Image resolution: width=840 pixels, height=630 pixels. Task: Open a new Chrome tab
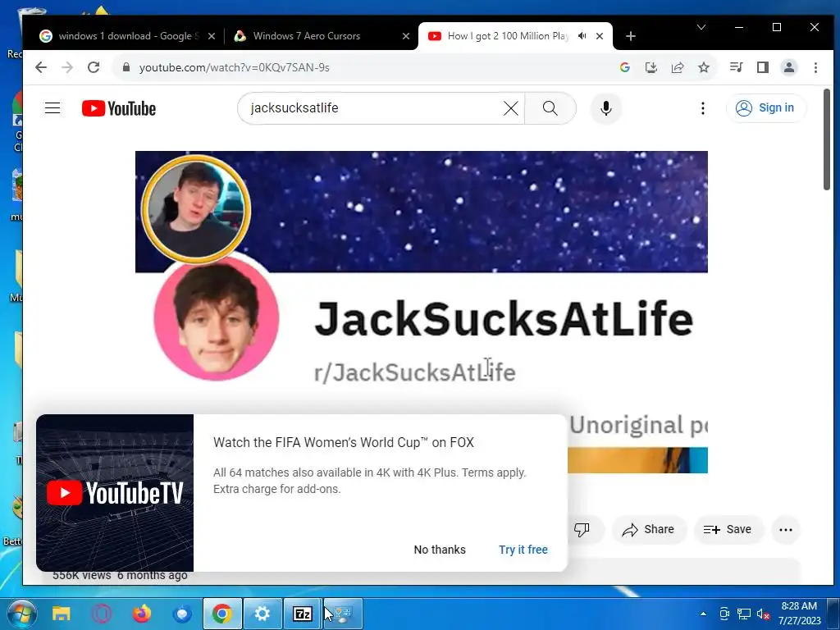click(631, 36)
